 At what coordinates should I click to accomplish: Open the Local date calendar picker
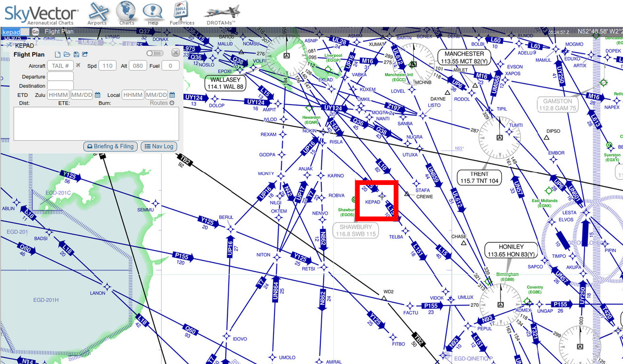[172, 95]
